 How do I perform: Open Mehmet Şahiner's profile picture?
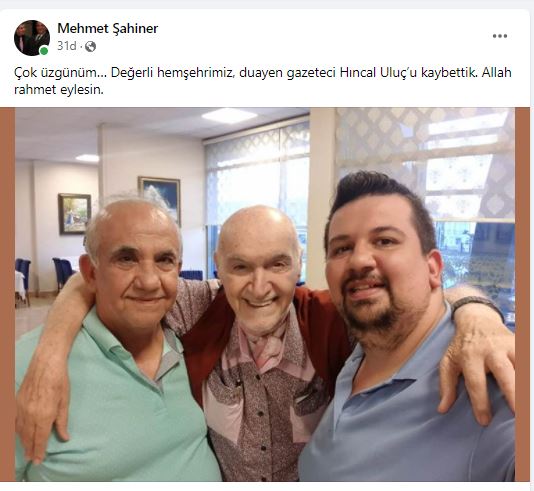coord(32,37)
